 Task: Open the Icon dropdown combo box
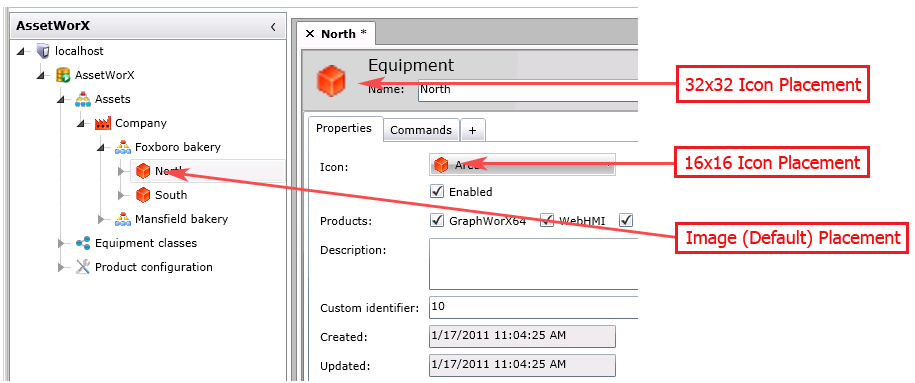click(522, 165)
